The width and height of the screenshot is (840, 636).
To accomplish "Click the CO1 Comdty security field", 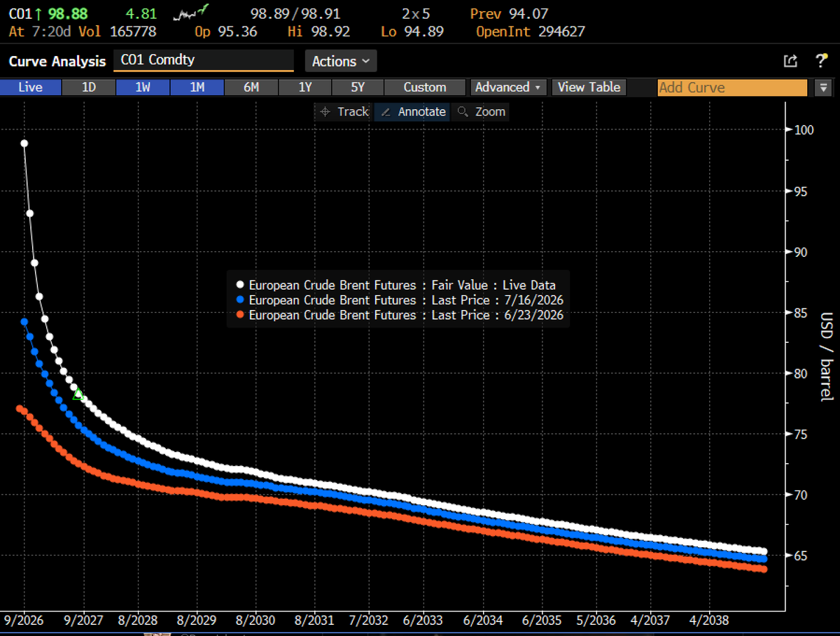I will pos(204,60).
